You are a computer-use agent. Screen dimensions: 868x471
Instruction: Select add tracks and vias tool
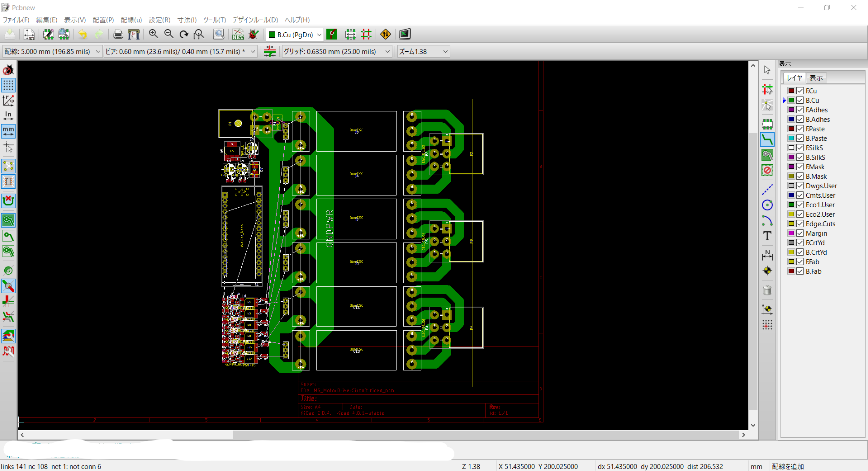(767, 140)
